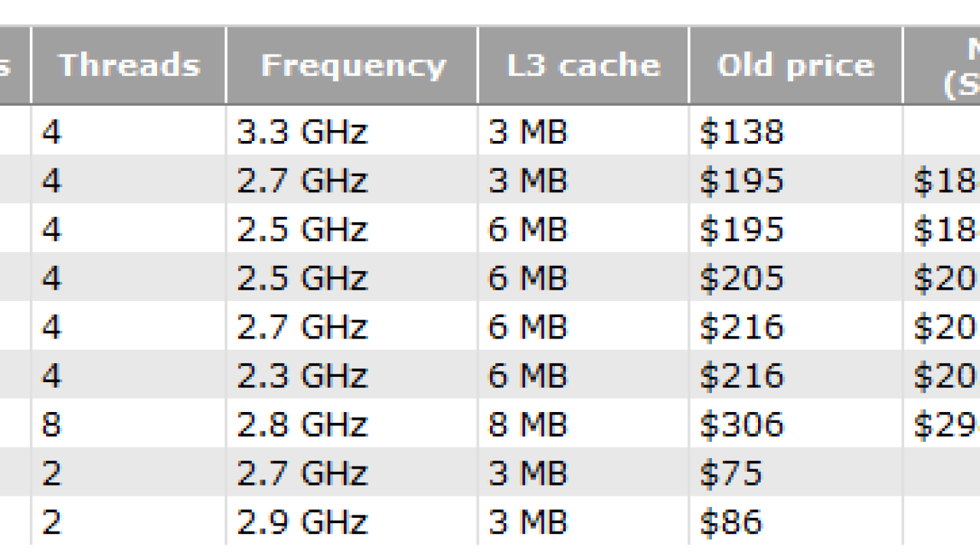
Task: Select the L3 cache column header
Action: click(583, 66)
